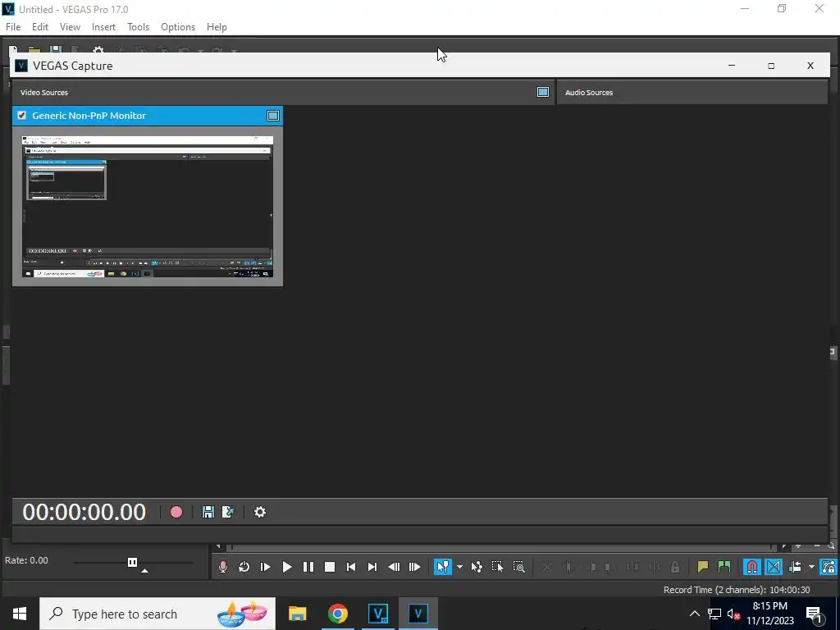840x630 pixels.
Task: Pause playback in the transport bar
Action: 308,567
